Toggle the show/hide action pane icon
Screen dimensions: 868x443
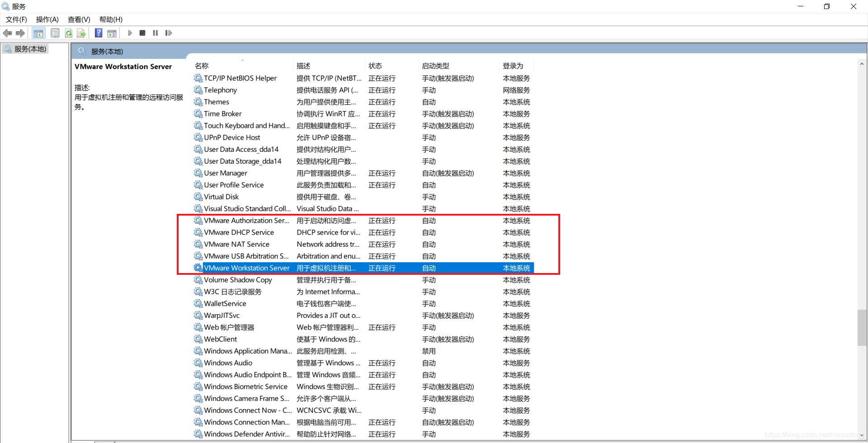coord(112,33)
